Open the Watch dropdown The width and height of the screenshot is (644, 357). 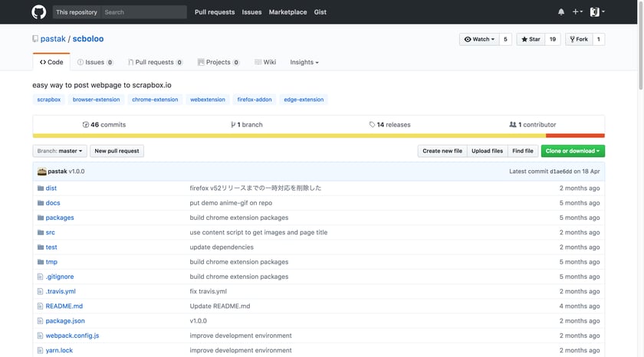click(x=479, y=39)
